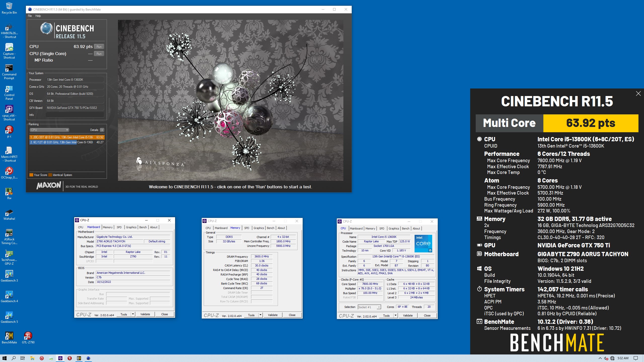644x362 pixels.
Task: Run the CPU multi-core test
Action: [99, 47]
